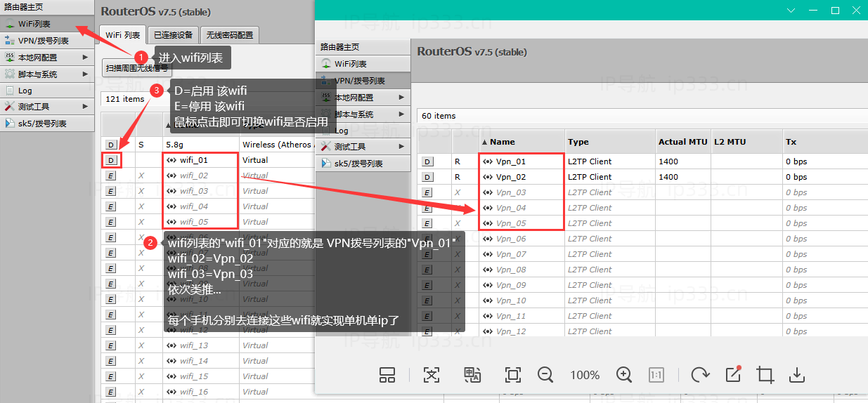Open WiFi列表 in the front window sidebar
Viewport: 868px width, 403px height.
(x=363, y=64)
